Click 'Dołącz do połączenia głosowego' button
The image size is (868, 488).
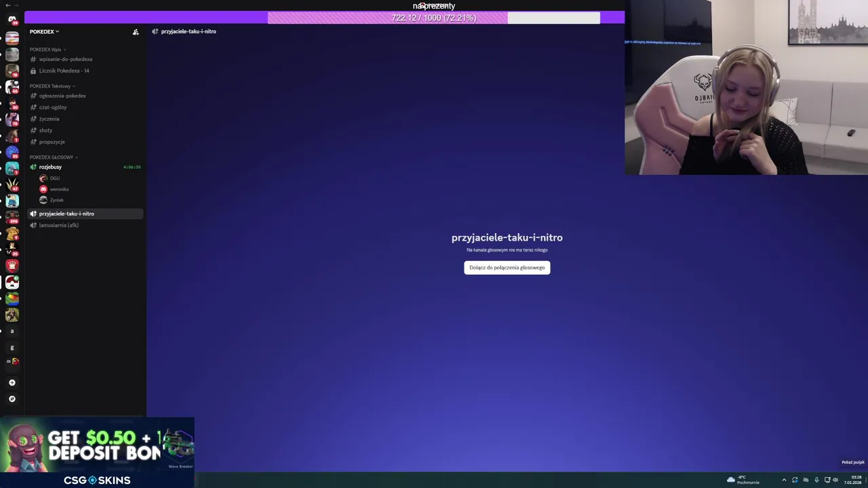[x=507, y=268]
